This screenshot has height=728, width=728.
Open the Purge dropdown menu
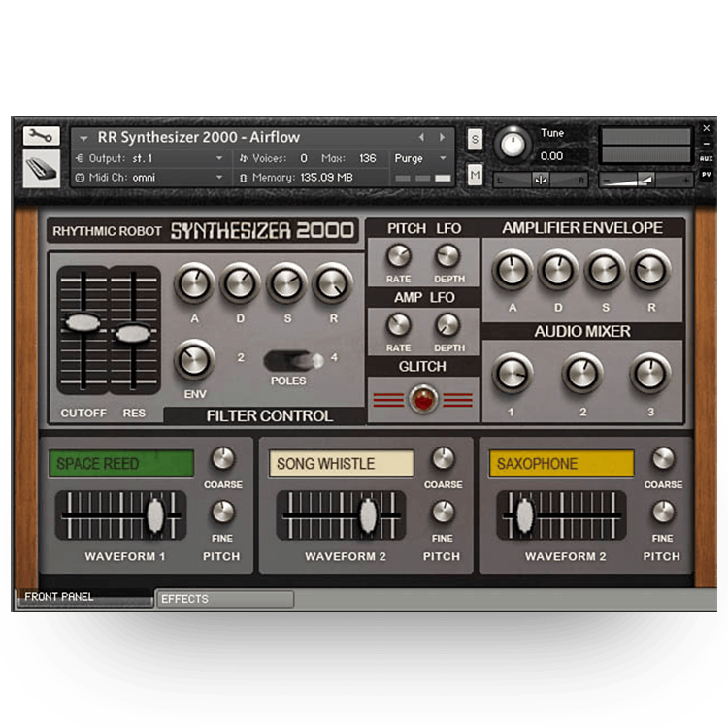pyautogui.click(x=420, y=158)
